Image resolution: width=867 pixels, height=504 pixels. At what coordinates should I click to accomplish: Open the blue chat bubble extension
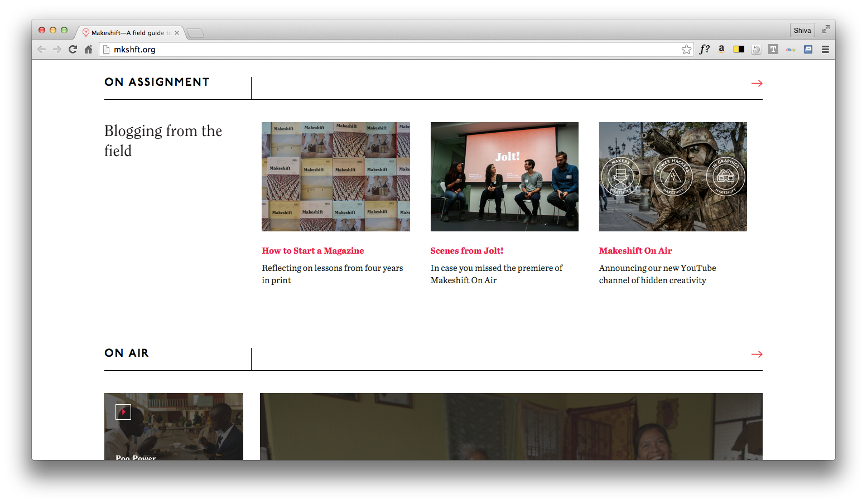click(x=808, y=49)
